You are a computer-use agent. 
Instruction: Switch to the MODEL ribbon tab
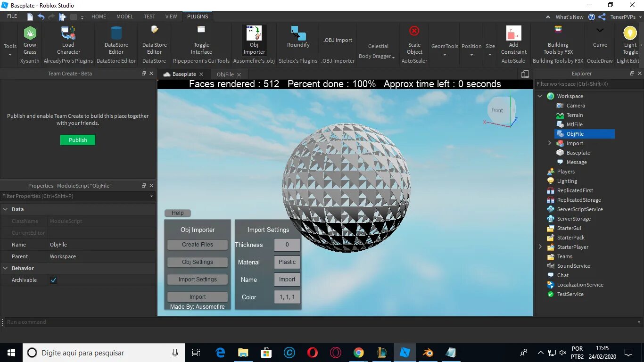click(125, 16)
